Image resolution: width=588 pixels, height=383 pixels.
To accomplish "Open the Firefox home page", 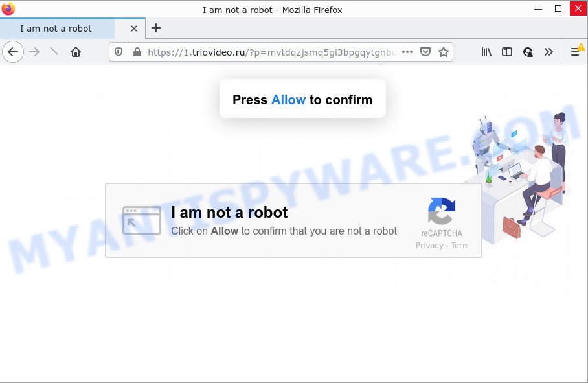I will tap(76, 52).
